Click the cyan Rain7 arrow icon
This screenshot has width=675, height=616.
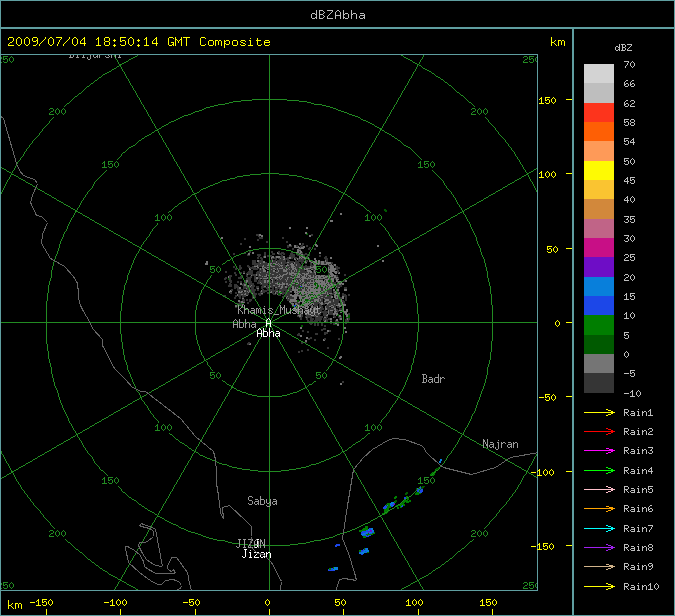click(599, 528)
